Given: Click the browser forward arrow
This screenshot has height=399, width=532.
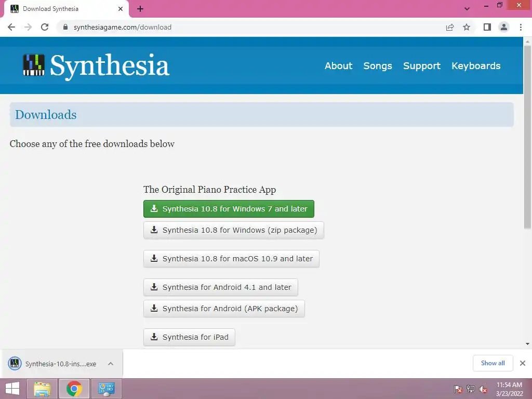Looking at the screenshot, I should [x=28, y=27].
